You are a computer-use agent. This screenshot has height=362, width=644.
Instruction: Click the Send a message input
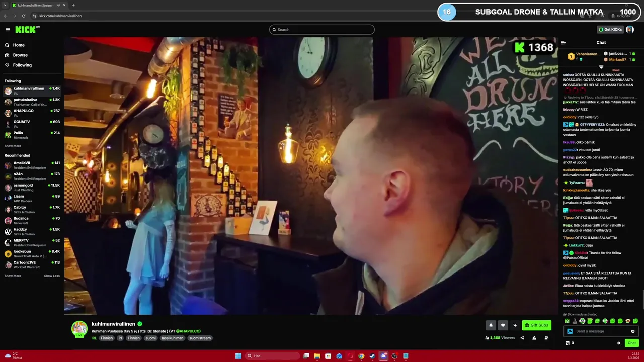point(601,331)
